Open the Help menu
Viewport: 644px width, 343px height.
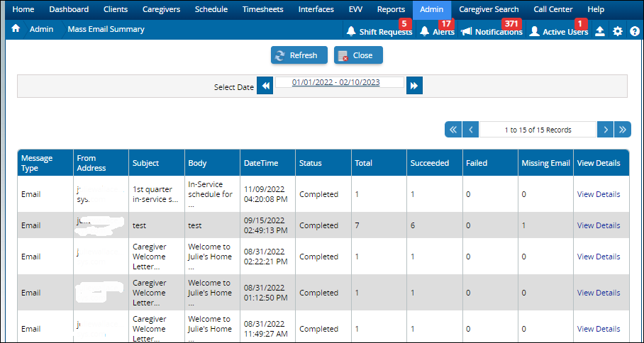tap(596, 9)
